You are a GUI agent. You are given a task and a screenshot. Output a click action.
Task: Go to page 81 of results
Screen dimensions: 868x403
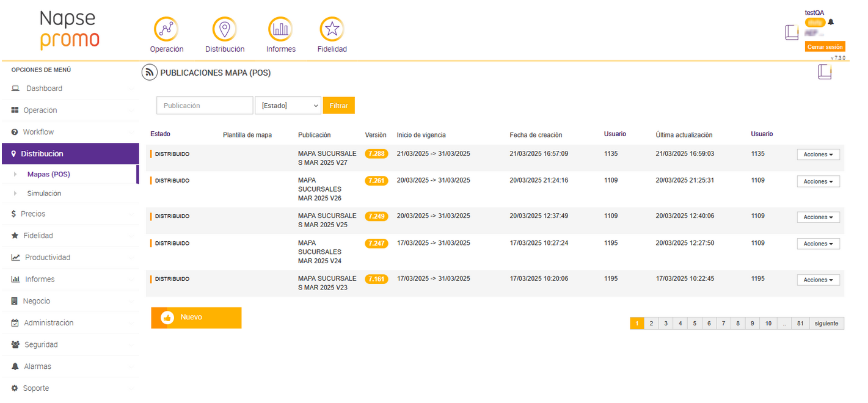pos(800,324)
